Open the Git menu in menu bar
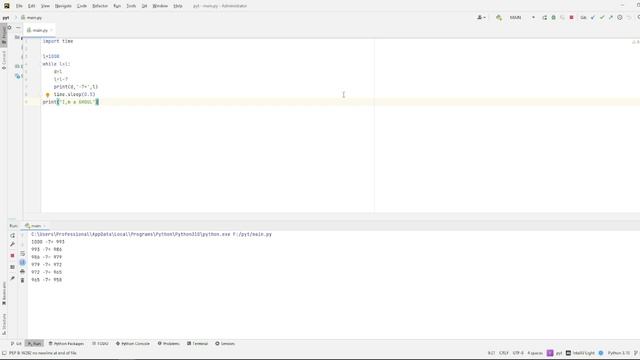Viewport: 640px width, 360px height. 144,6
